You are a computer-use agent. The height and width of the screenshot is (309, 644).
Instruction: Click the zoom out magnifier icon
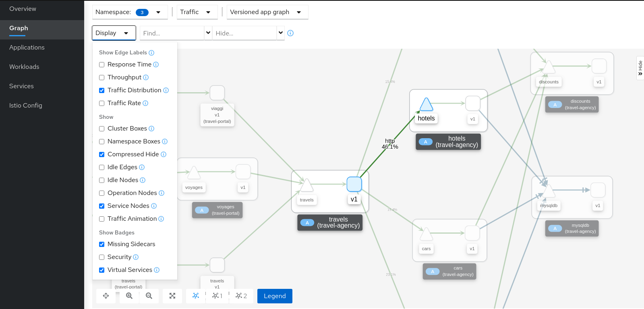149,296
